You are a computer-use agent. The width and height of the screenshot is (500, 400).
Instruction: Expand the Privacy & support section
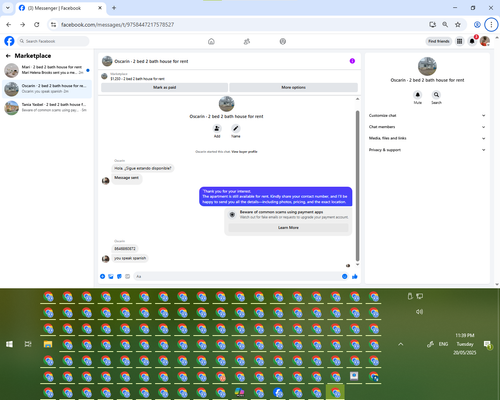click(x=427, y=150)
